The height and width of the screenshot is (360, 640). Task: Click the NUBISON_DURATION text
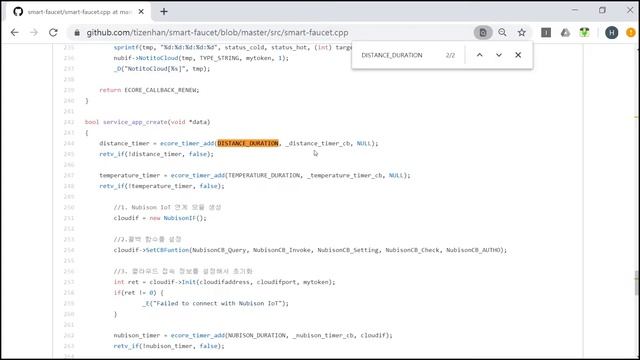click(x=256, y=335)
